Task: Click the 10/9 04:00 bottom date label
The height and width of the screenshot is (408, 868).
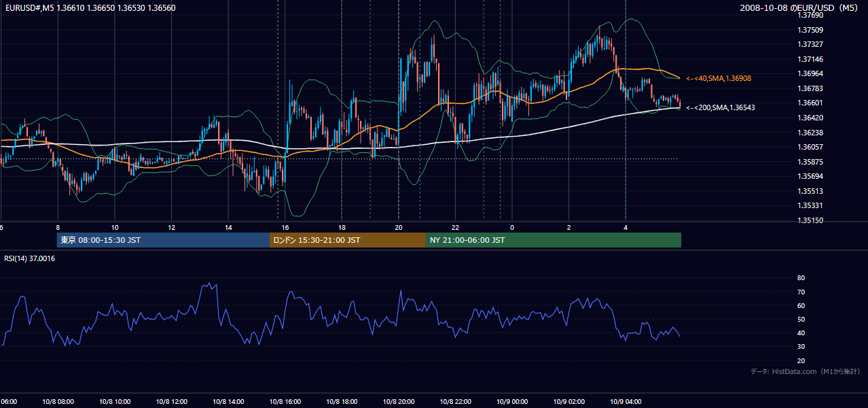Action: point(626,402)
